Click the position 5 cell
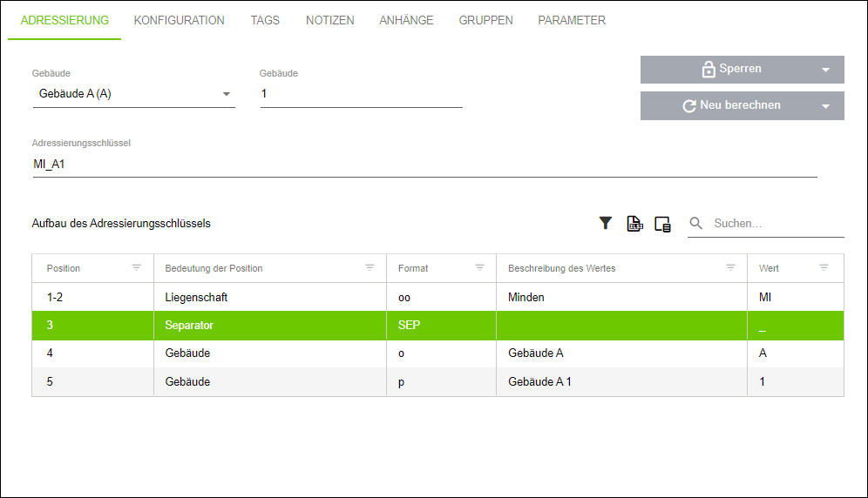This screenshot has height=498, width=868. [93, 382]
